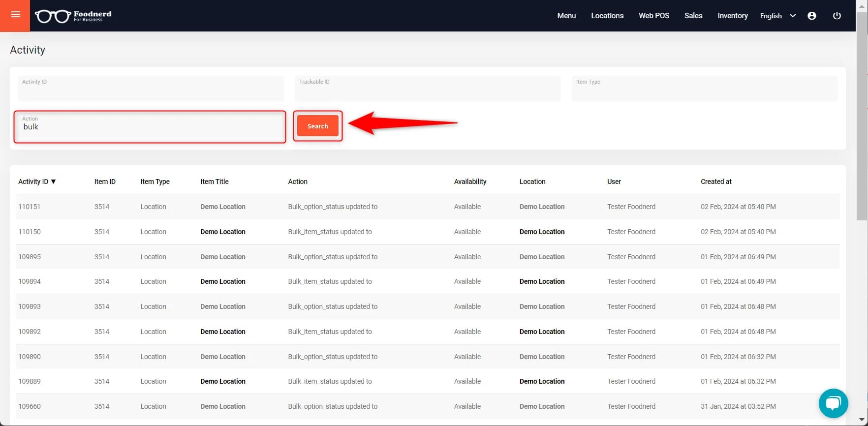Viewport: 868px width, 426px height.
Task: Click the Action column header
Action: (x=298, y=182)
